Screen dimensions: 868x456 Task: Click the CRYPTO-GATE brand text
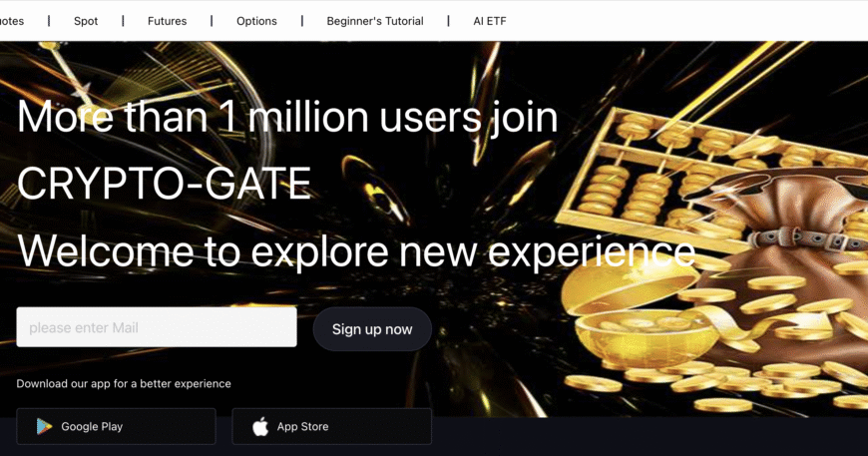(x=164, y=184)
